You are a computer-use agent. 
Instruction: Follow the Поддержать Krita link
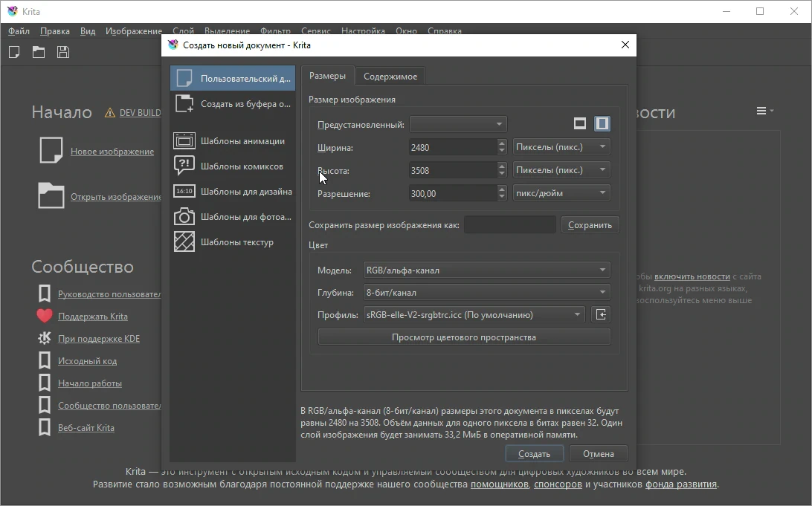tap(93, 316)
